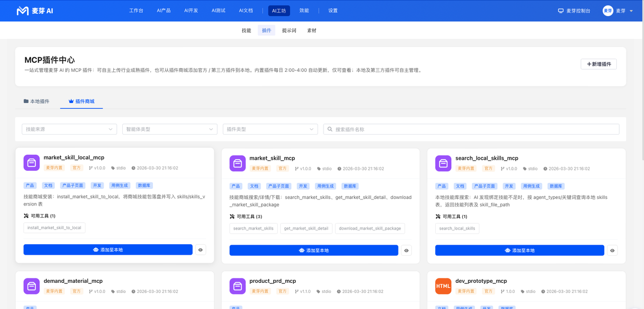The width and height of the screenshot is (644, 309).
Task: Click 用例生成 tag on search_local_skills_mcp card
Action: 531,186
